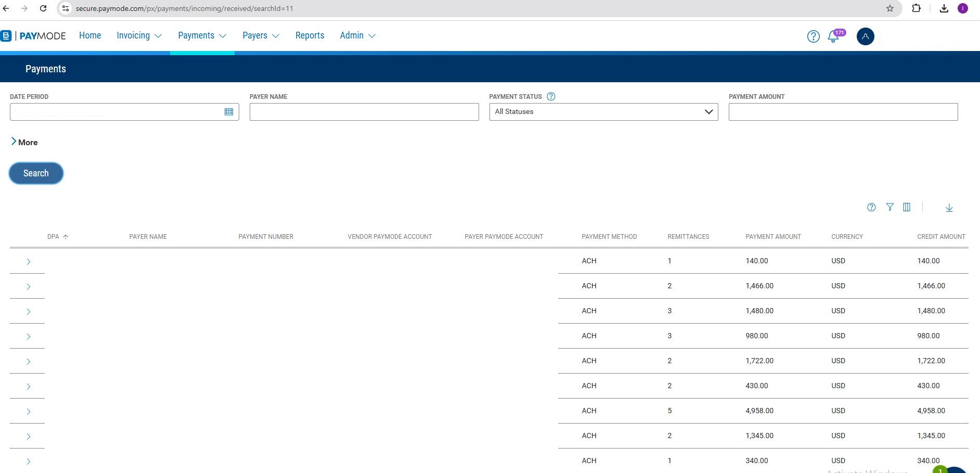Expand the More search options
This screenshot has height=473, width=980.
24,142
